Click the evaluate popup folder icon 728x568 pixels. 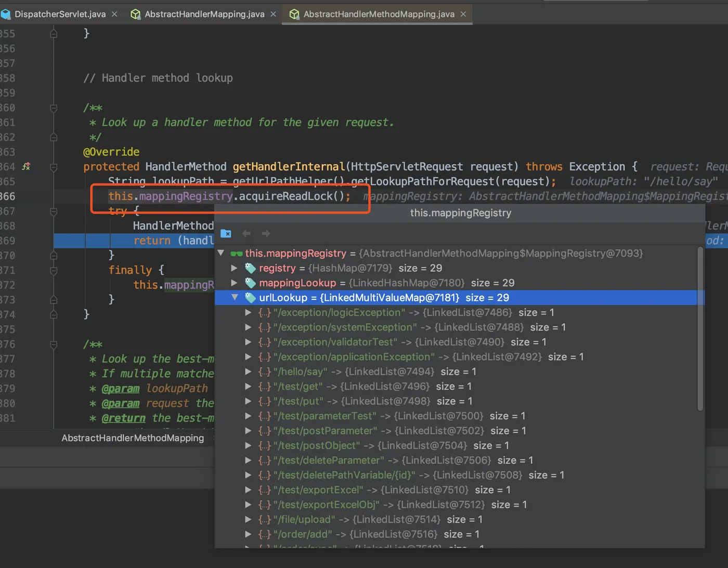coord(226,233)
